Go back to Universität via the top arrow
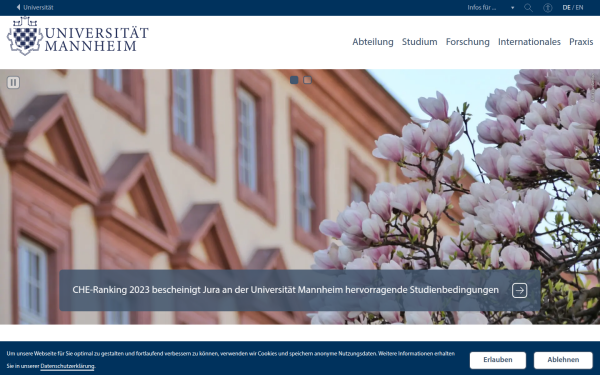 35,7
